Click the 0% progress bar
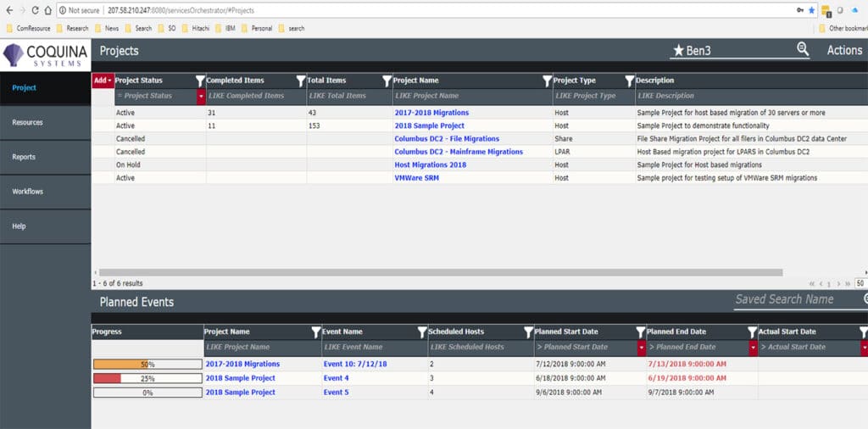 click(x=147, y=393)
